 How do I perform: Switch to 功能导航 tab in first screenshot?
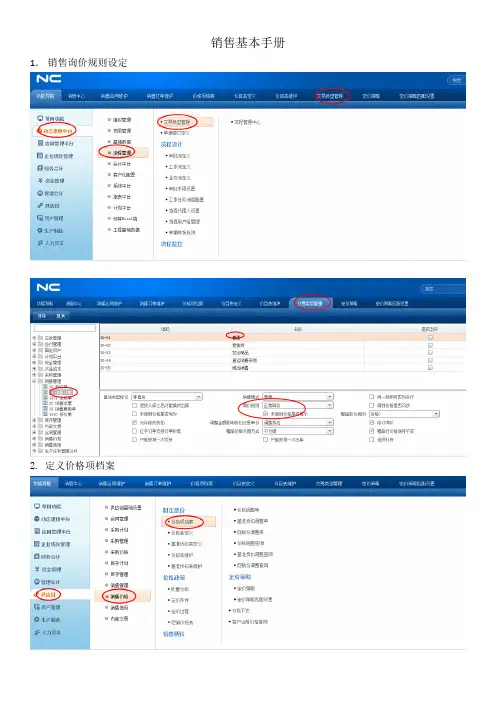tap(46, 96)
